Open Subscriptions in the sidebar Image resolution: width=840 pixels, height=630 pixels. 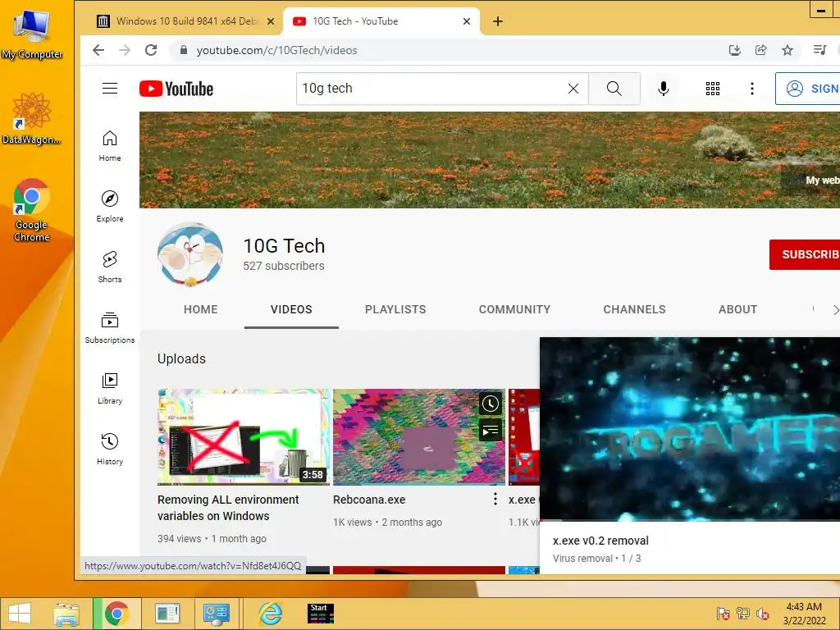[110, 328]
